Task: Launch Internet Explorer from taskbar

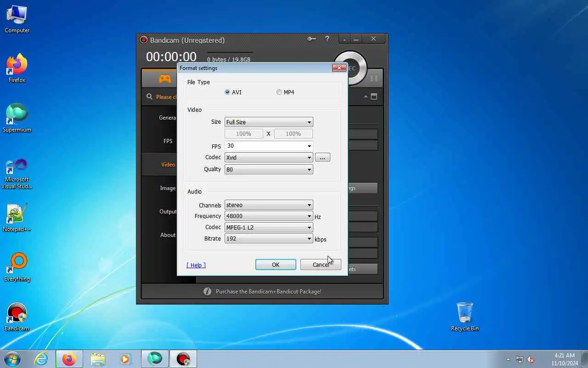Action: click(41, 359)
